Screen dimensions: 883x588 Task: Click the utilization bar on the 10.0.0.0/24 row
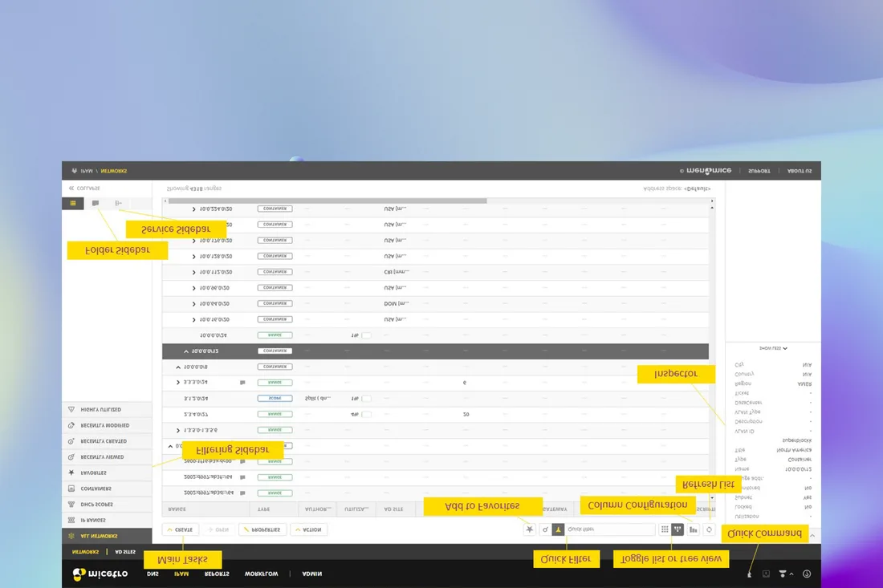click(x=366, y=335)
